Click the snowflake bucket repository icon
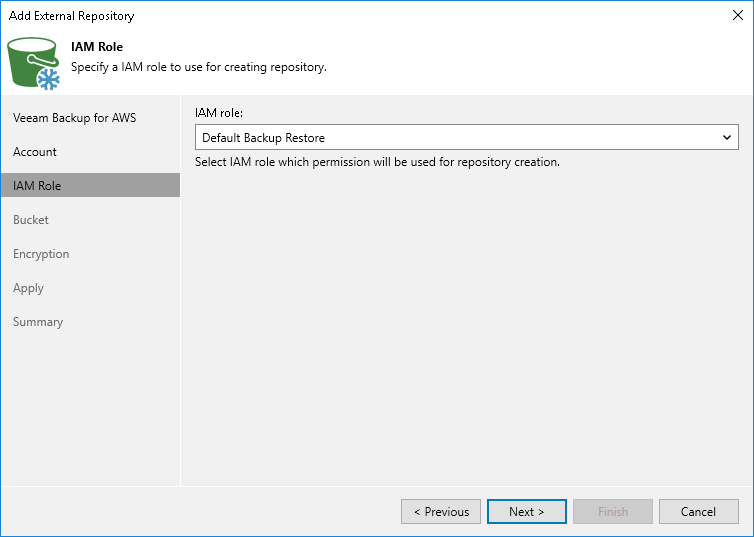Image resolution: width=754 pixels, height=537 pixels. [x=34, y=63]
